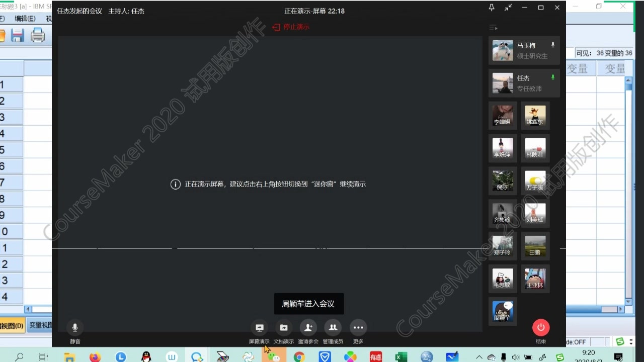This screenshot has width=644, height=362.
Task: Click SPSS horizontal scrollbar left arrow
Action: [x=28, y=310]
